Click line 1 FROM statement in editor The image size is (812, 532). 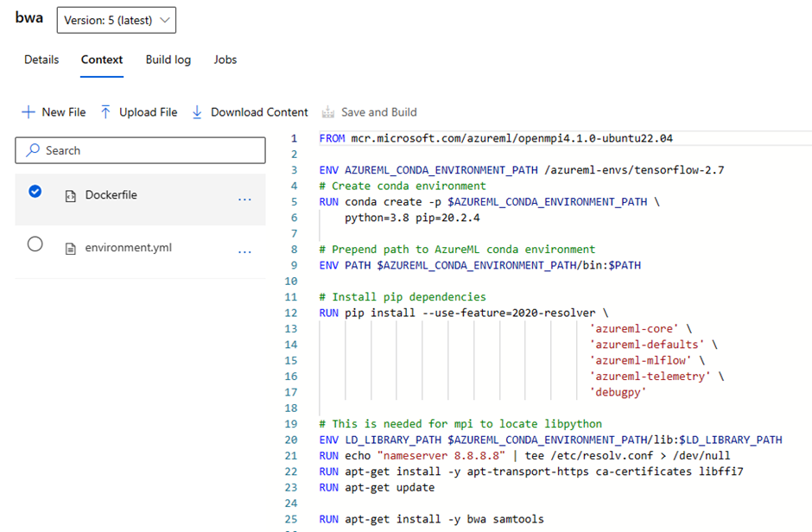click(495, 138)
